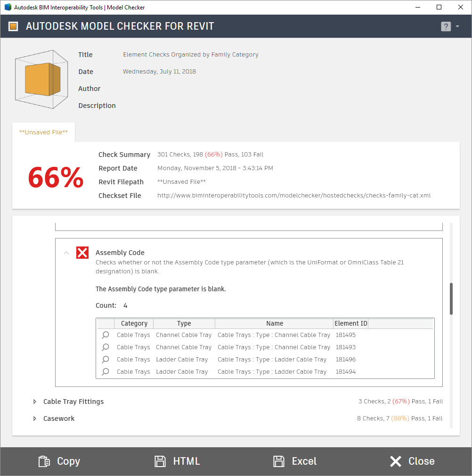Click the magnifier icon beside Ladder Cable Tray 181496
This screenshot has height=476, width=472.
pos(105,359)
